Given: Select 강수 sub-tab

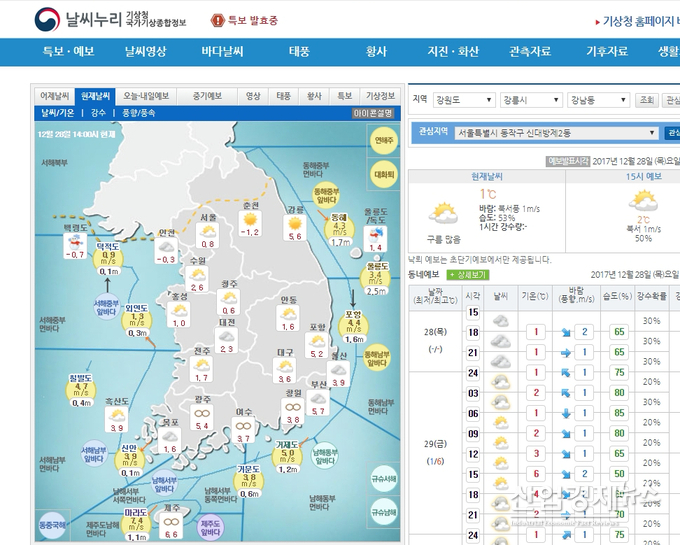Looking at the screenshot, I should click(98, 113).
